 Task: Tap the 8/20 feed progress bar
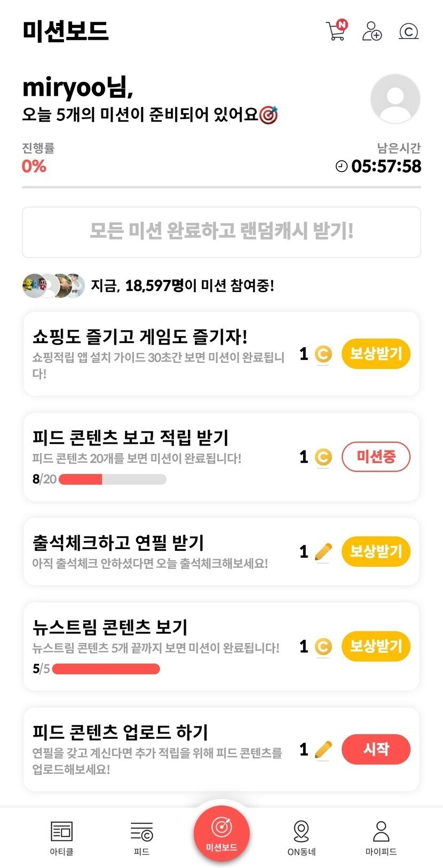112,479
